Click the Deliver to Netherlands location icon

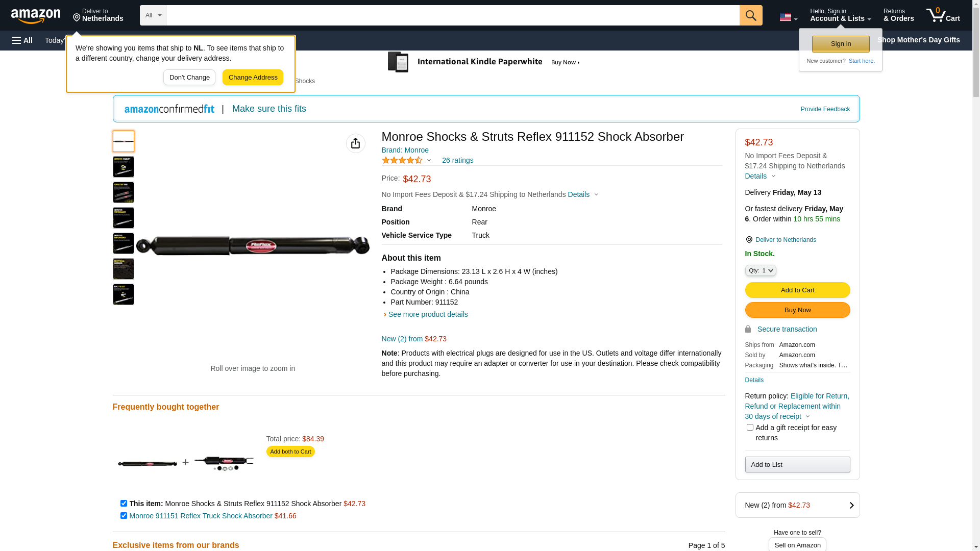pyautogui.click(x=77, y=18)
